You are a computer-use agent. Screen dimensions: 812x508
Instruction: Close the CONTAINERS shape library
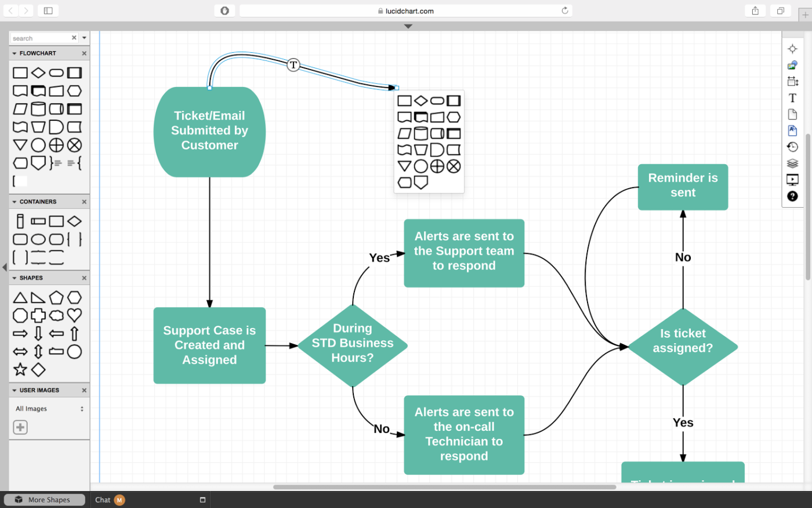(84, 202)
